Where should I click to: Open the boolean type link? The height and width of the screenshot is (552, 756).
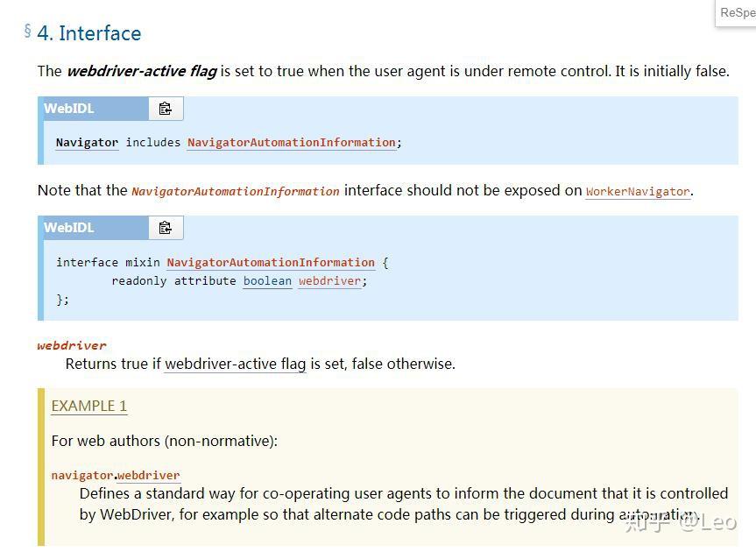(267, 280)
